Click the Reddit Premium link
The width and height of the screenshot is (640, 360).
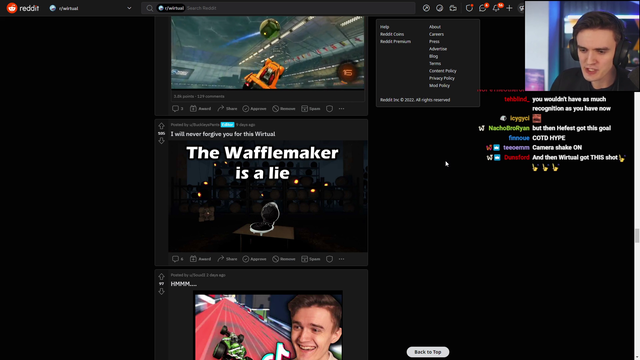coord(395,42)
